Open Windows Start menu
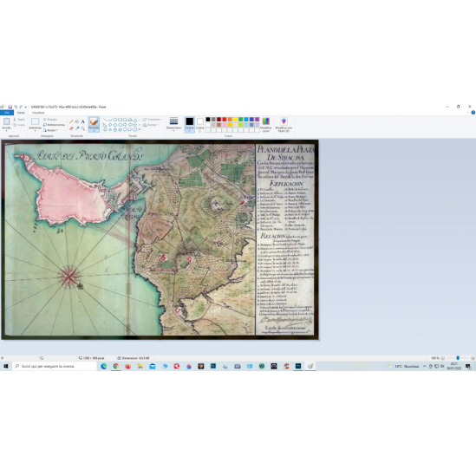476x476 pixels. [6, 367]
